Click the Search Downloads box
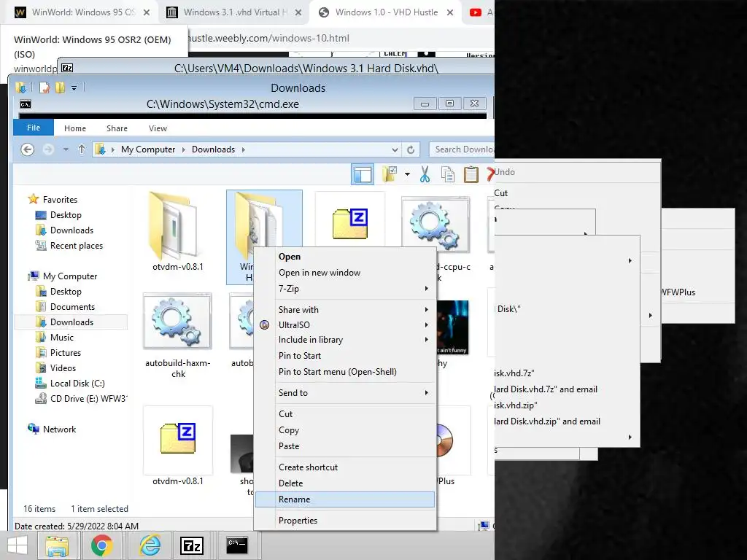747x560 pixels. (x=462, y=149)
